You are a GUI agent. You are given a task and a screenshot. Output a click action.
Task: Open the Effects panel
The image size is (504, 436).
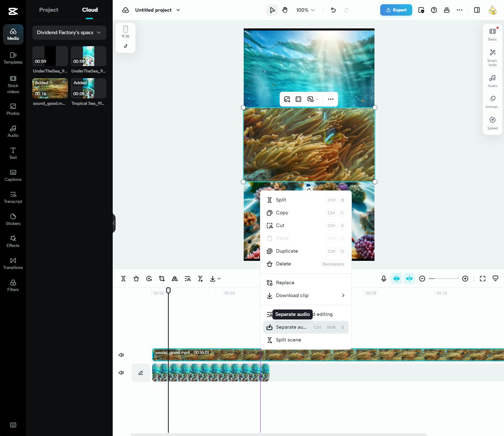(x=13, y=242)
